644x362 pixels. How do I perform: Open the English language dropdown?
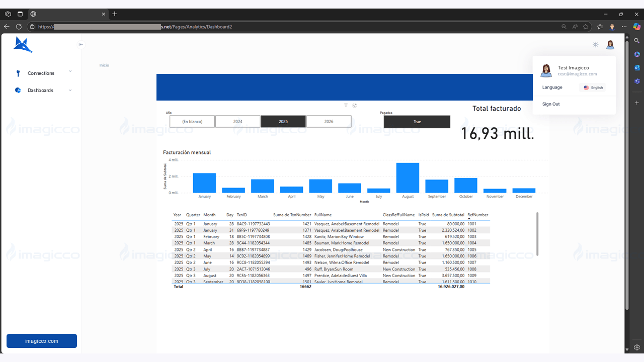click(593, 87)
